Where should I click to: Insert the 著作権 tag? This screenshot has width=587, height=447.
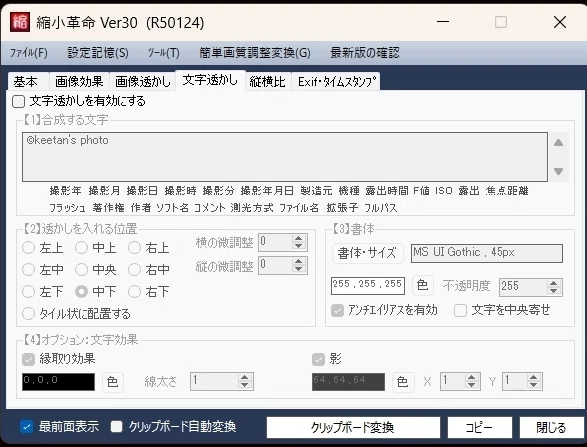(109, 208)
